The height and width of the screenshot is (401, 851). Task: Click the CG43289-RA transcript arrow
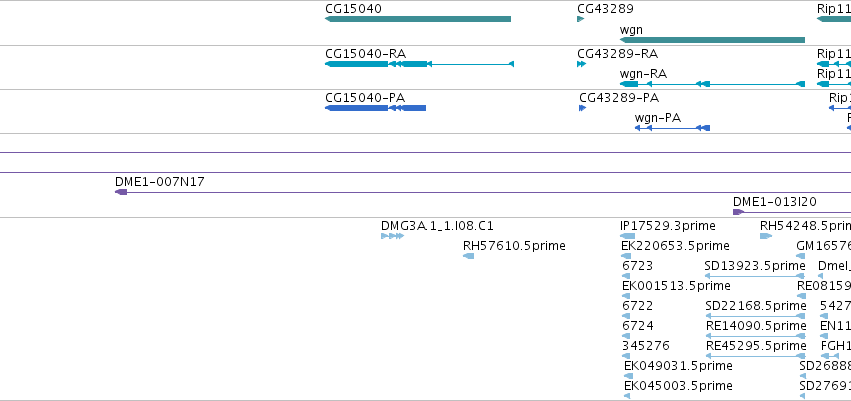coord(582,64)
